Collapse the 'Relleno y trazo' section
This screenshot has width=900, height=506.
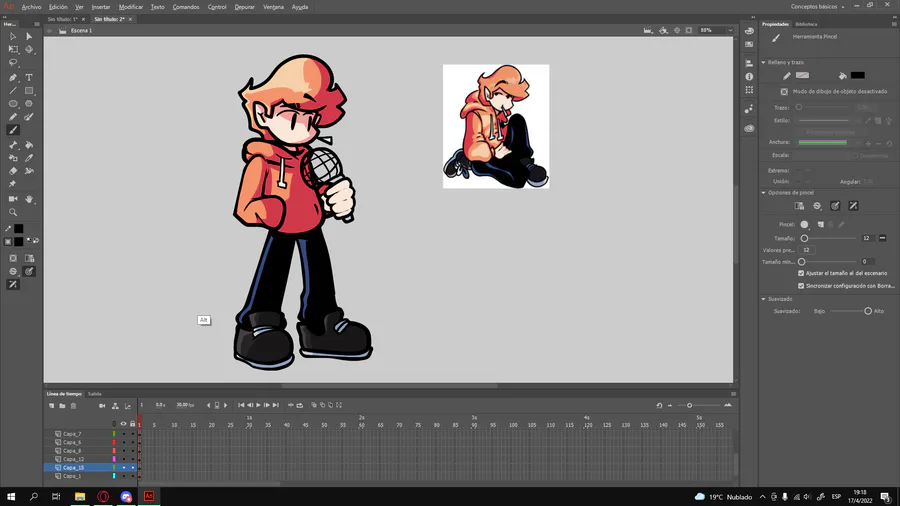tap(763, 62)
